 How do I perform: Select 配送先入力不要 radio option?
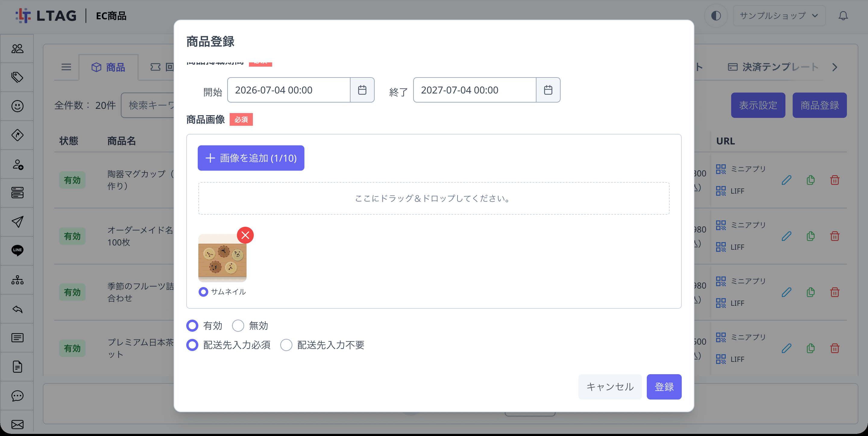click(x=286, y=345)
